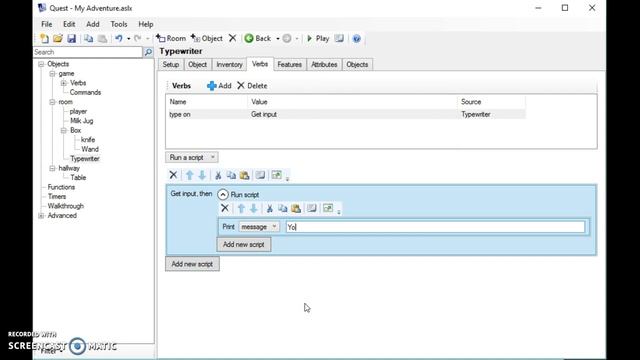
Task: Copy script in the outer script toolbar
Action: pyautogui.click(x=231, y=175)
